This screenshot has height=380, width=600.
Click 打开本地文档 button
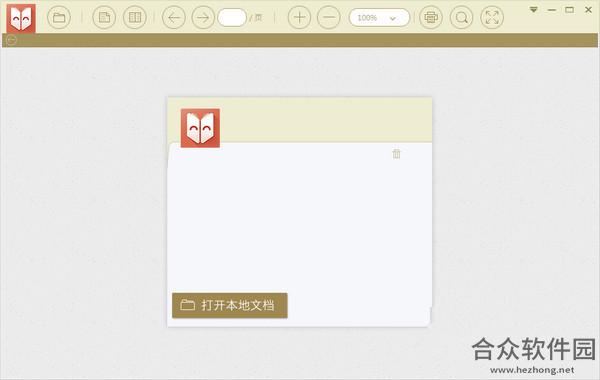pyautogui.click(x=230, y=305)
